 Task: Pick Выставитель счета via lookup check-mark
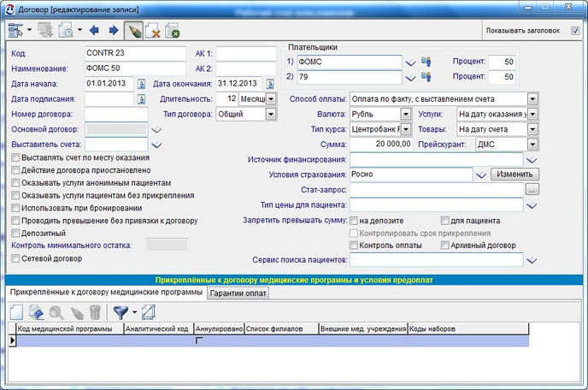(156, 145)
